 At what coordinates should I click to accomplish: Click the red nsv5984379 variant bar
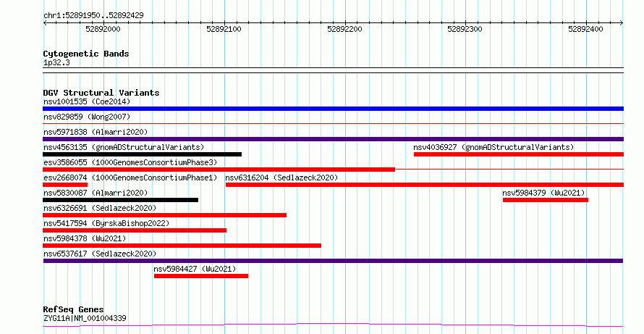point(546,200)
